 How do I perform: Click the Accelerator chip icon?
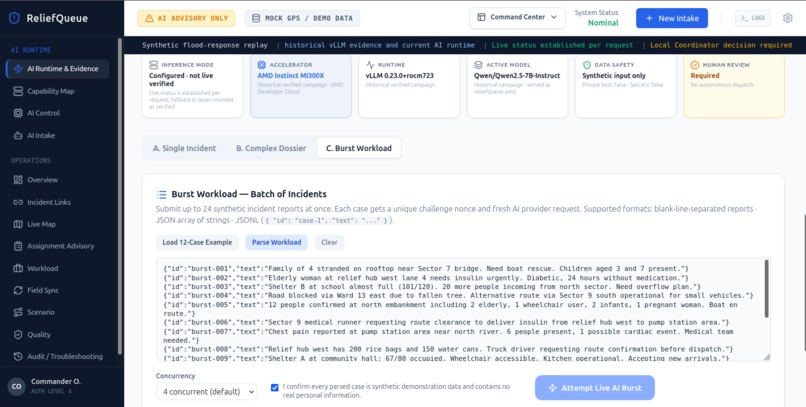262,65
